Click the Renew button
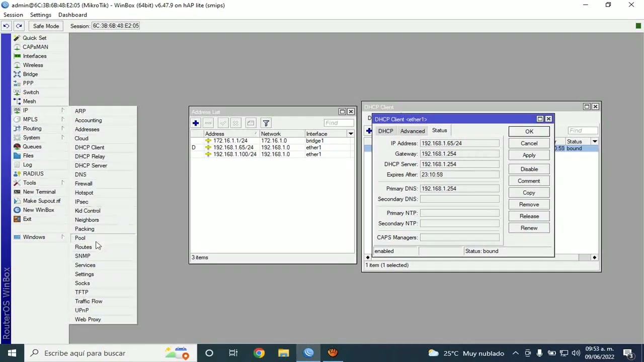Image resolution: width=644 pixels, height=362 pixels. point(529,228)
